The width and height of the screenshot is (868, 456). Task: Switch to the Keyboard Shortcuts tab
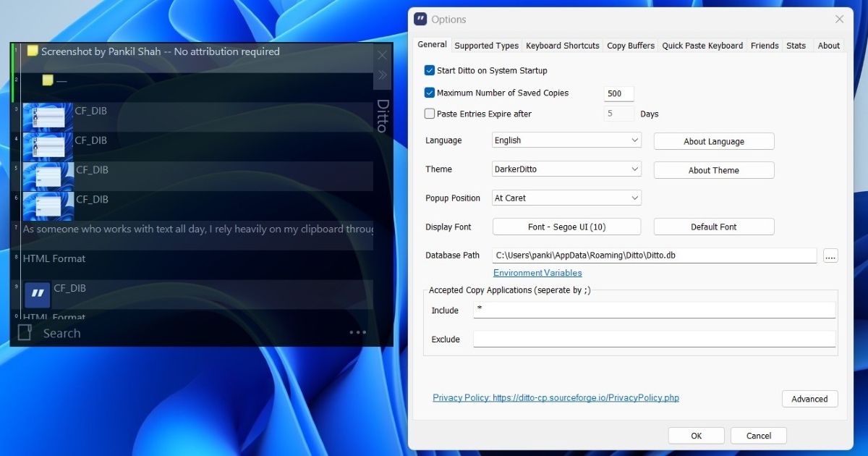[x=562, y=45]
